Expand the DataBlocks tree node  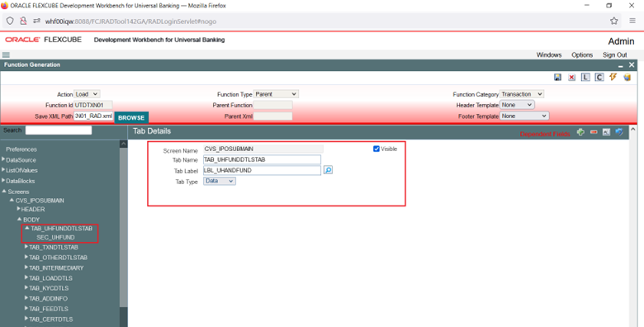point(3,180)
